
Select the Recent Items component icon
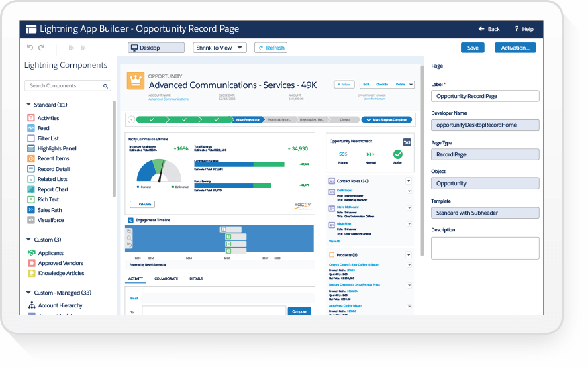point(31,158)
